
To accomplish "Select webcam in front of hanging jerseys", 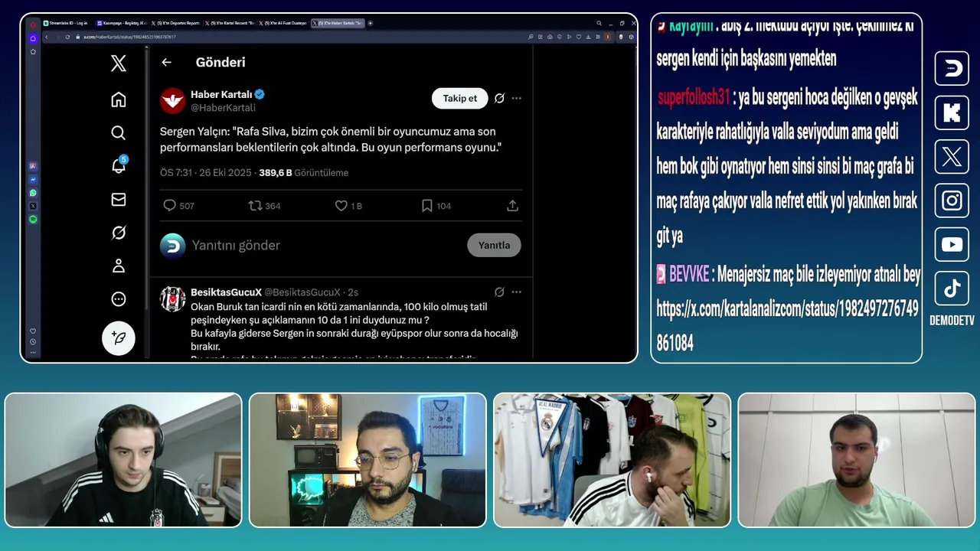I will point(612,460).
